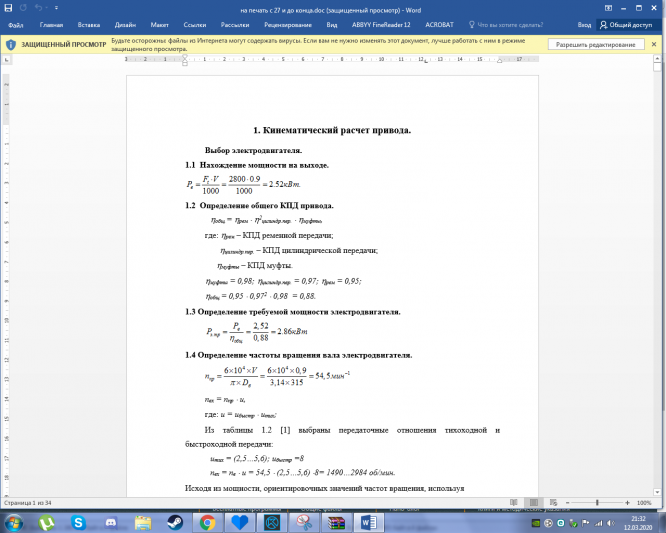Undo the last action in Quick Access

pyautogui.click(x=38, y=8)
